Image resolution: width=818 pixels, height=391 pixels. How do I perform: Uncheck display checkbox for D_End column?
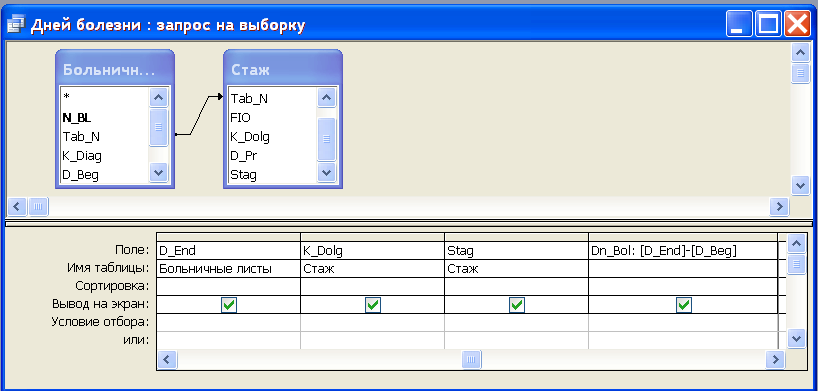click(x=228, y=305)
